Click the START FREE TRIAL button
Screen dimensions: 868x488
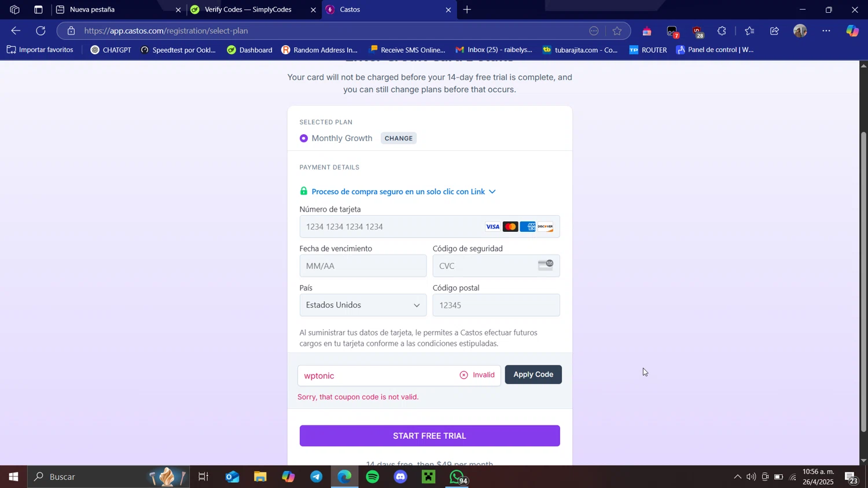(x=429, y=436)
